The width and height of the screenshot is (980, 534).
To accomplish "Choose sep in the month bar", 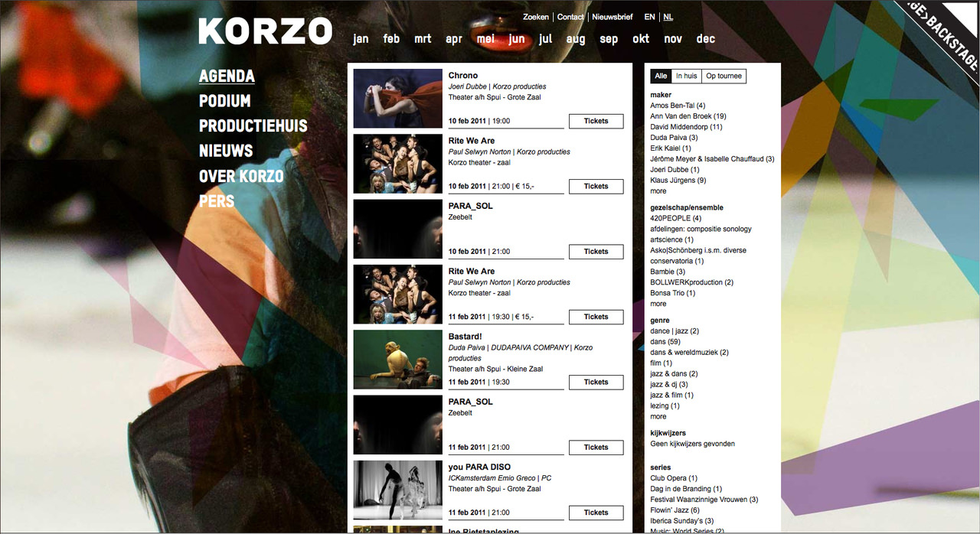I will [x=609, y=39].
